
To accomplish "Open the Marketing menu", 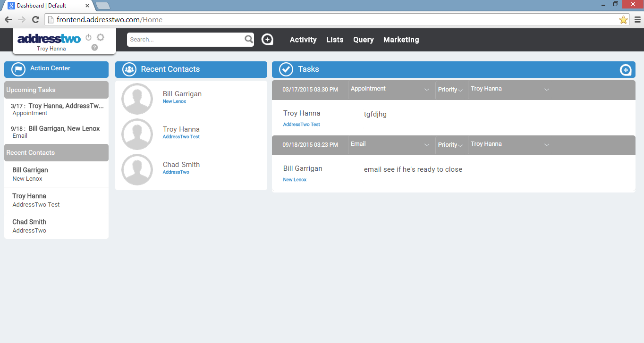I will [x=401, y=40].
